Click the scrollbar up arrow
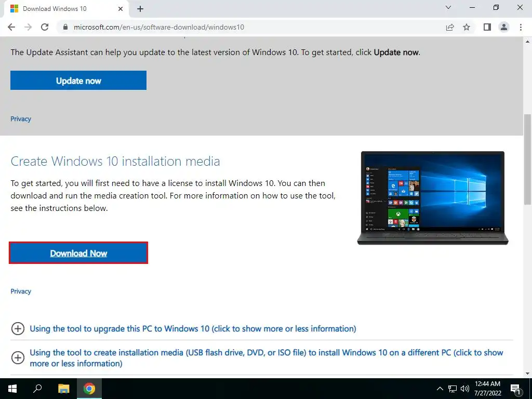 point(527,42)
